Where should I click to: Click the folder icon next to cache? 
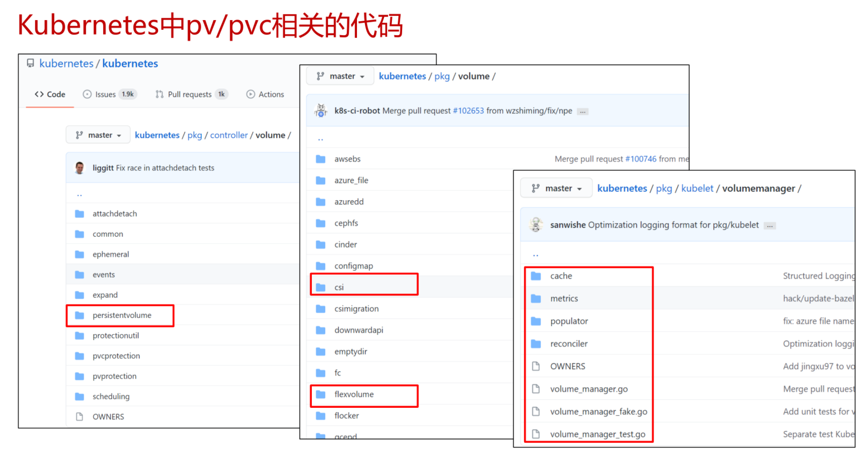pyautogui.click(x=536, y=276)
